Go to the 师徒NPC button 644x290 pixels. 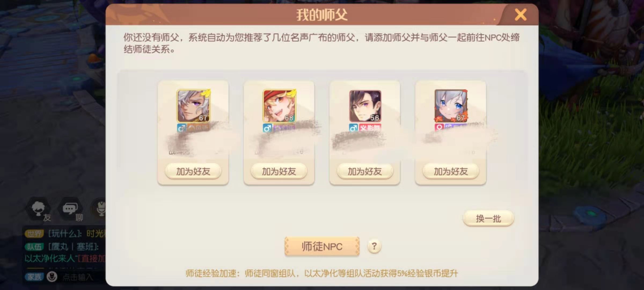pos(322,246)
